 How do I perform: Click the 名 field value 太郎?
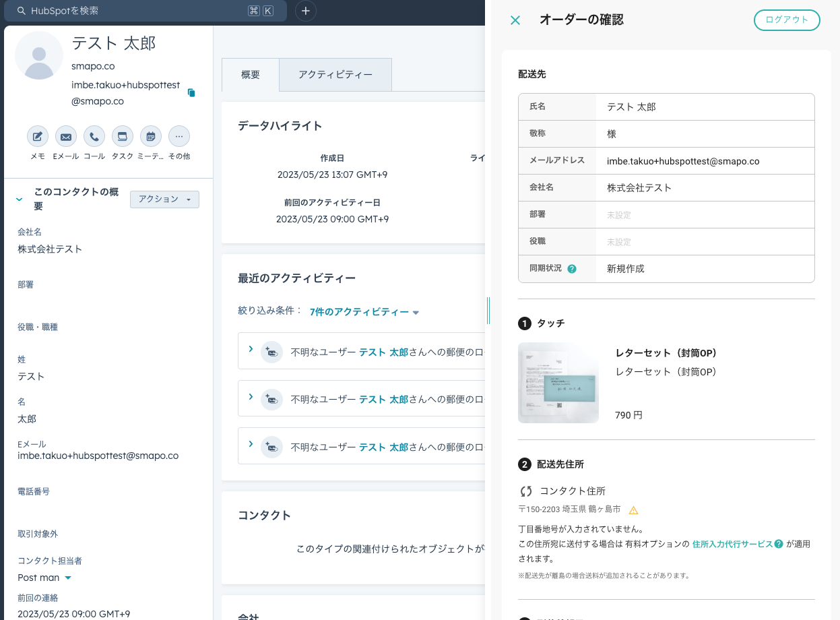[x=27, y=418]
